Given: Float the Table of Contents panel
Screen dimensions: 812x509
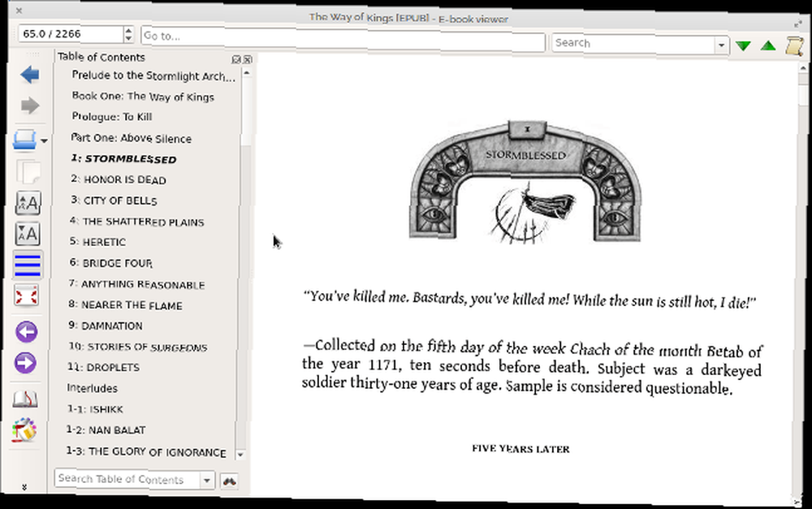Looking at the screenshot, I should [236, 59].
